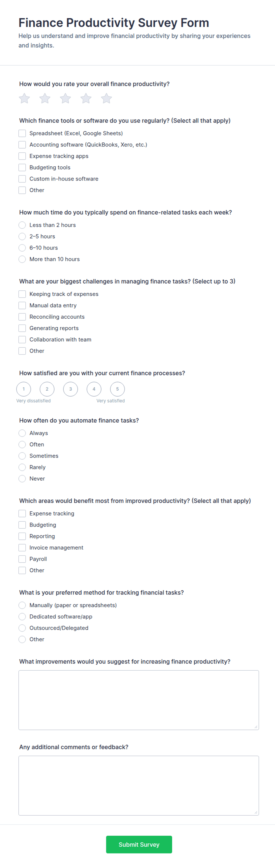Viewport: 275px width, 868px height.
Task: Choose the third star rating
Action: click(65, 98)
